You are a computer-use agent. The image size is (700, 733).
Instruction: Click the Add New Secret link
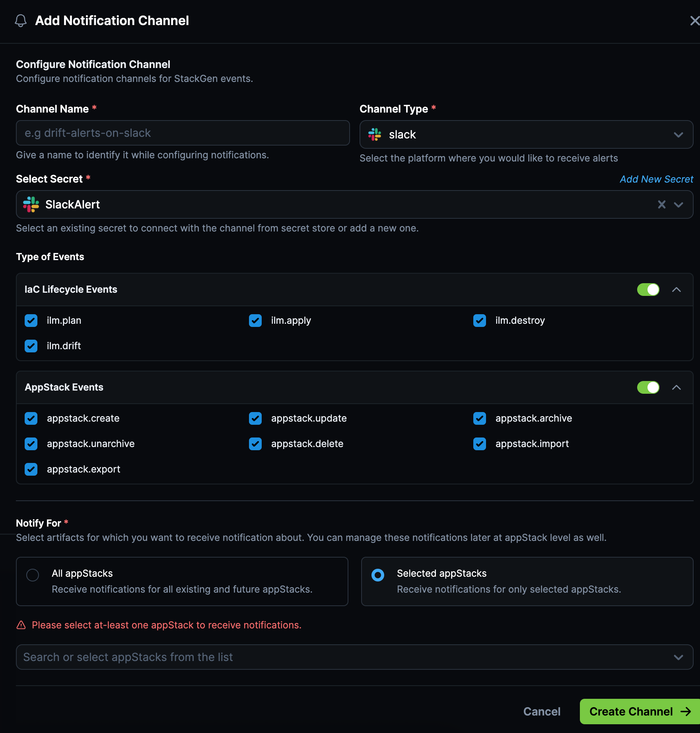tap(656, 179)
